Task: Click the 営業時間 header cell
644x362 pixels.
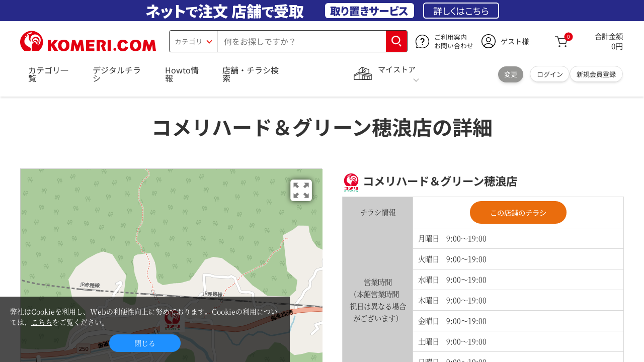Action: tap(378, 295)
